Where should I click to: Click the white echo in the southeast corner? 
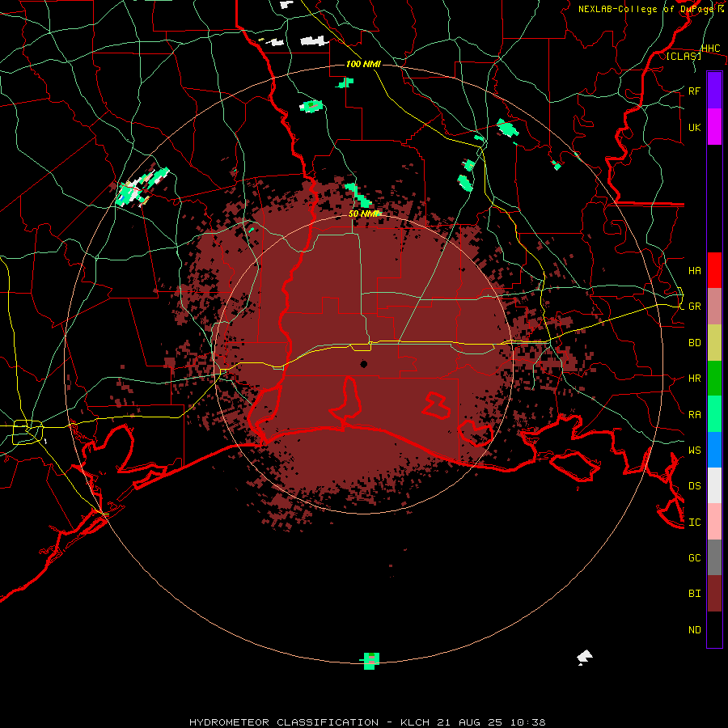tap(585, 658)
